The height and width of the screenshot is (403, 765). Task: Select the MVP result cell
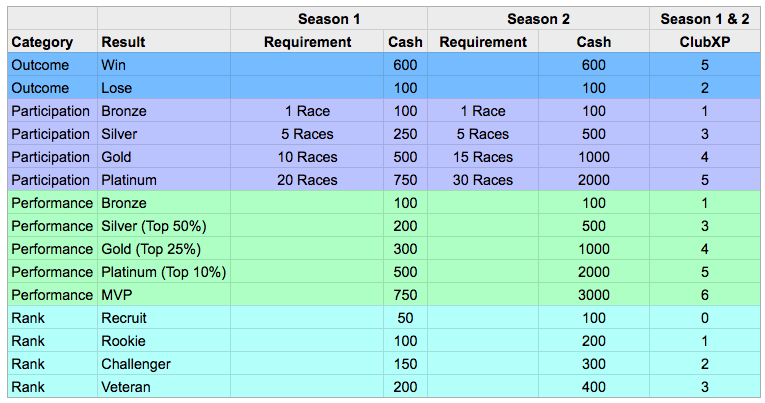117,295
